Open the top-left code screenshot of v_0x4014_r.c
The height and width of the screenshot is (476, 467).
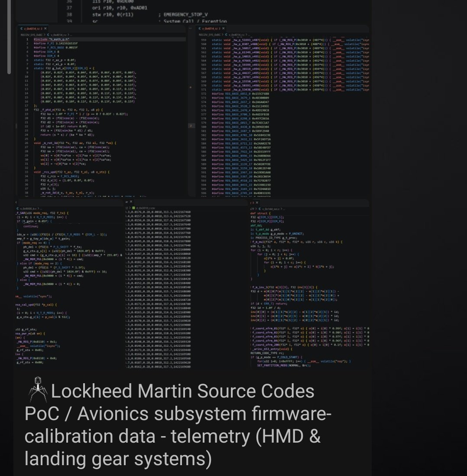tap(101, 111)
